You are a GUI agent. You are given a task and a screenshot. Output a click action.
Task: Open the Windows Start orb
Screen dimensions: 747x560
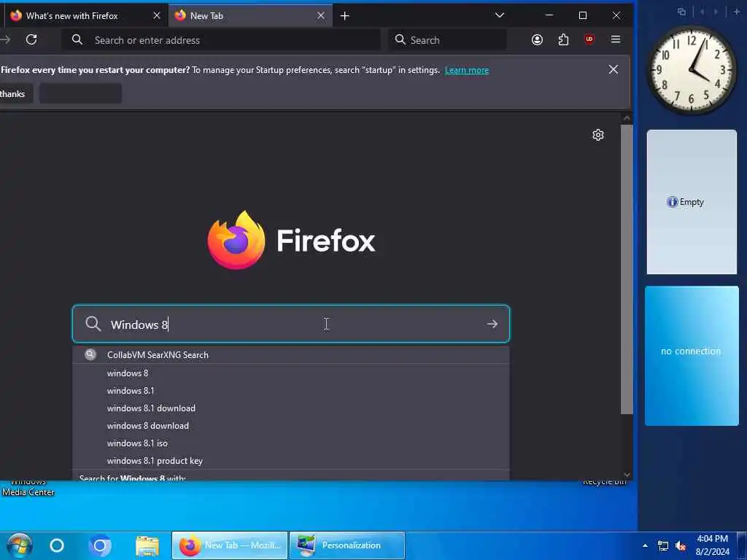(19, 545)
